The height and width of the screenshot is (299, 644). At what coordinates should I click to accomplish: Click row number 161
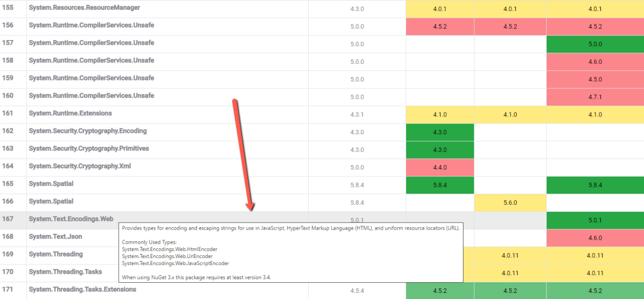click(x=8, y=114)
